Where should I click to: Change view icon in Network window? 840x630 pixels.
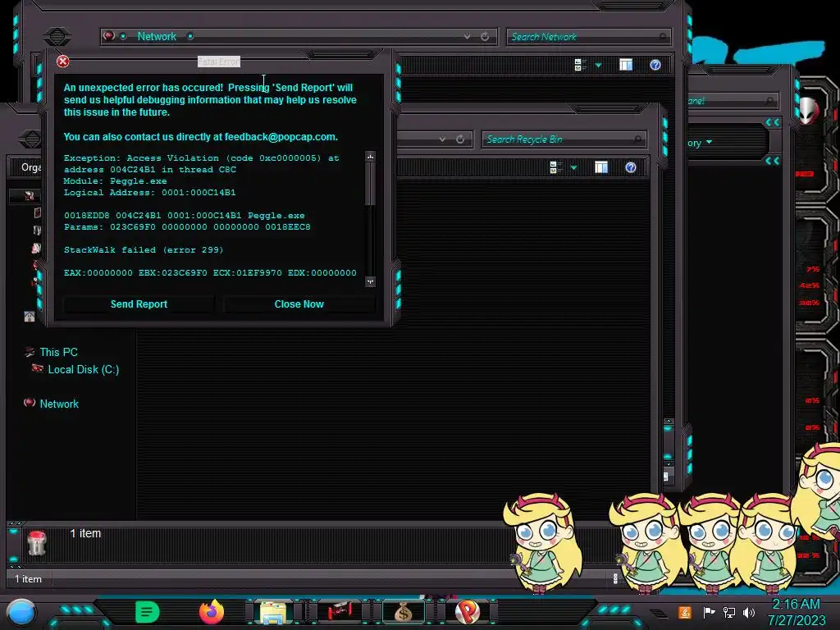tap(580, 65)
